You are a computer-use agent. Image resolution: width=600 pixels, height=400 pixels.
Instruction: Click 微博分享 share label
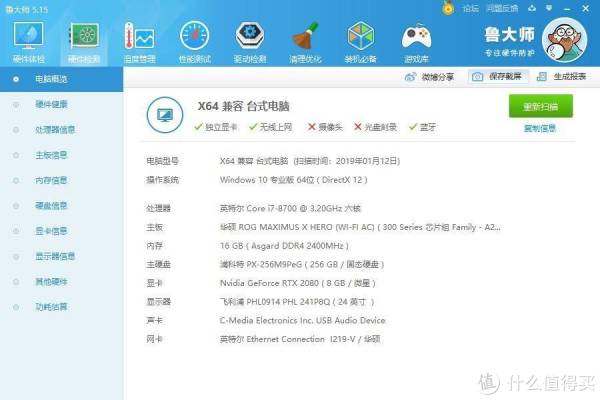click(x=438, y=77)
